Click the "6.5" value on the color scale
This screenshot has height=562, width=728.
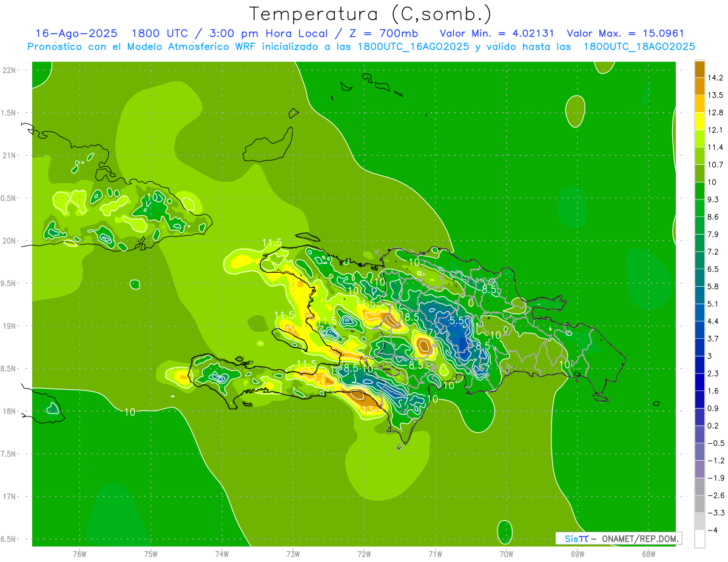pos(713,269)
